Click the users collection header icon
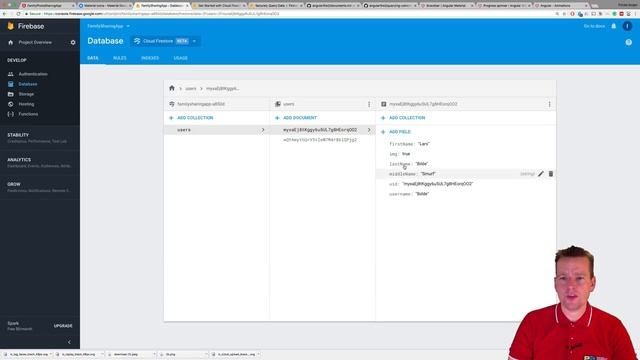Image resolution: width=640 pixels, height=360 pixels. tap(278, 104)
